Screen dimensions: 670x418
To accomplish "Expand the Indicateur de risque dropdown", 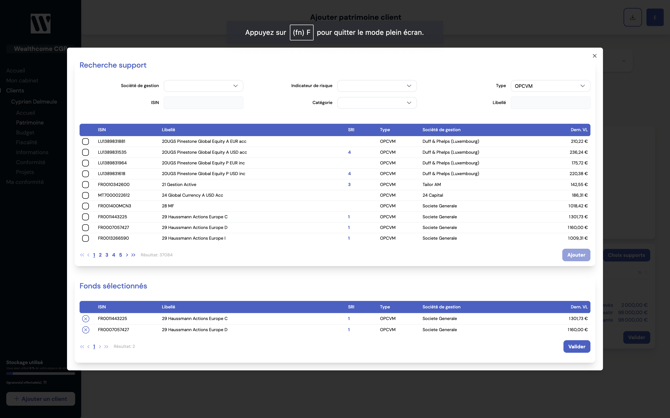I will pyautogui.click(x=376, y=86).
